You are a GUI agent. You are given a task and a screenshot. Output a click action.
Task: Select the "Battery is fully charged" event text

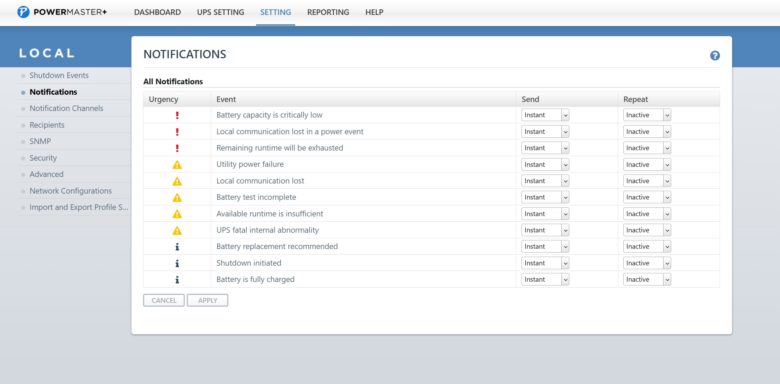255,280
